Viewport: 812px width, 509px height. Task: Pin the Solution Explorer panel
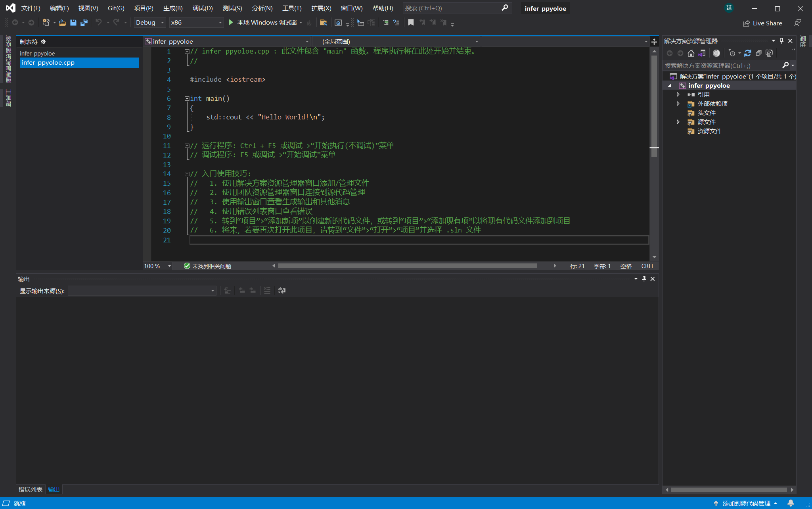pyautogui.click(x=781, y=41)
